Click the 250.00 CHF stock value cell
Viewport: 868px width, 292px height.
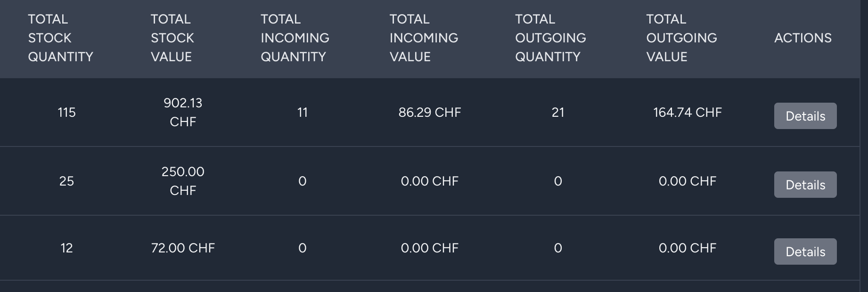tap(183, 181)
